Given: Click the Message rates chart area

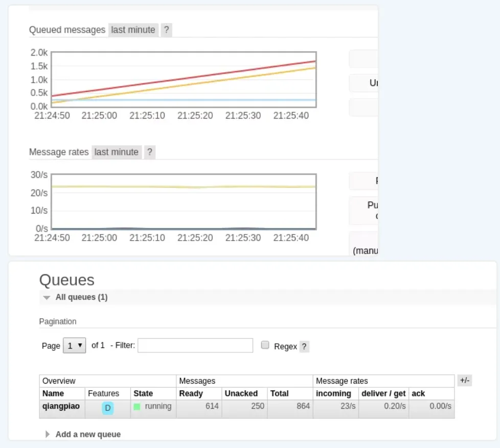Looking at the screenshot, I should (184, 201).
